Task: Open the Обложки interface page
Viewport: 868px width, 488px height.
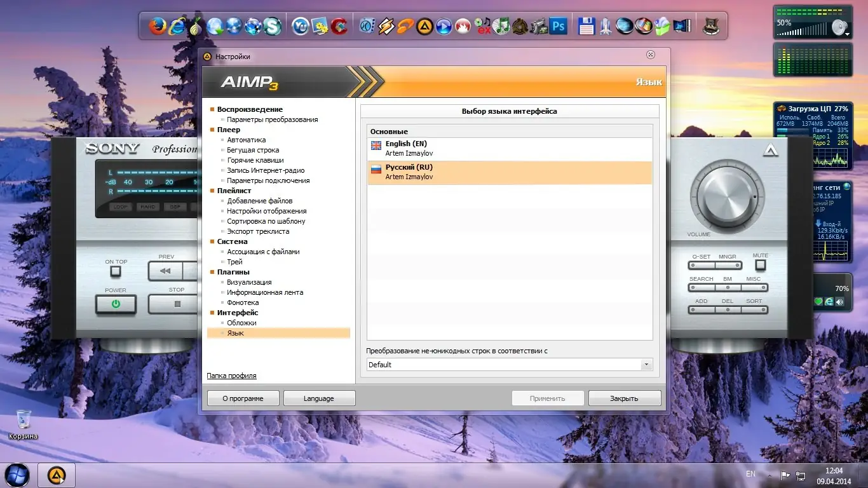Action: click(241, 323)
